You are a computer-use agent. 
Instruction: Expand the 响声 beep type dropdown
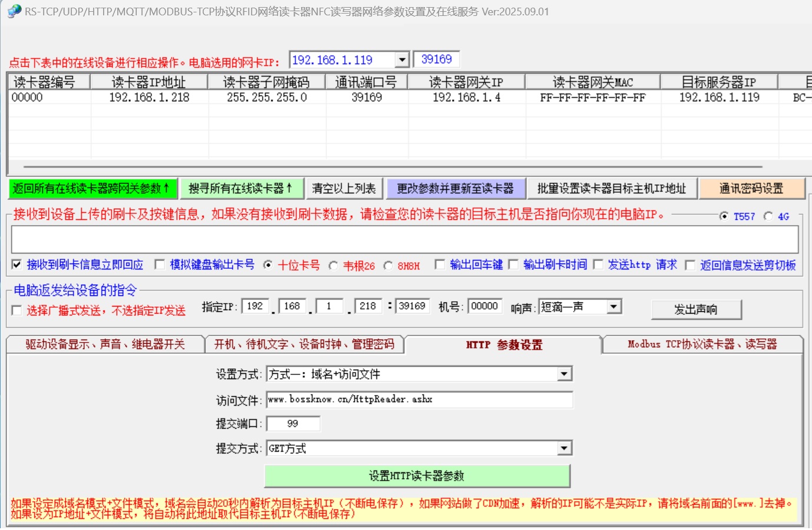click(613, 307)
